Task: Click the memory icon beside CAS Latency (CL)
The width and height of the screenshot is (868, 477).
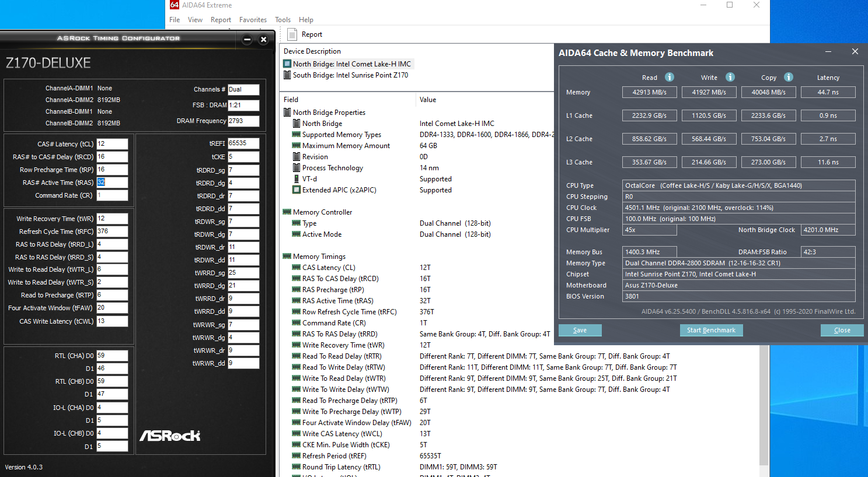Action: (x=297, y=268)
